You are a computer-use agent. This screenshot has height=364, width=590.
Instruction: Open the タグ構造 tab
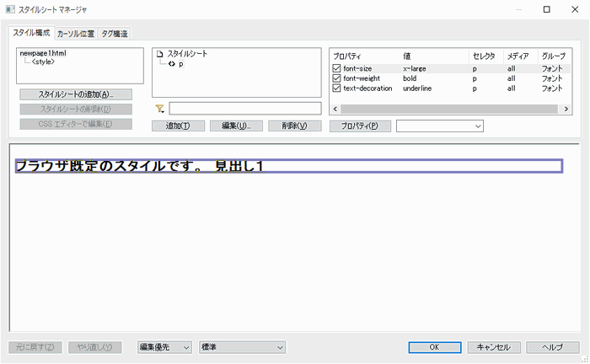[115, 34]
